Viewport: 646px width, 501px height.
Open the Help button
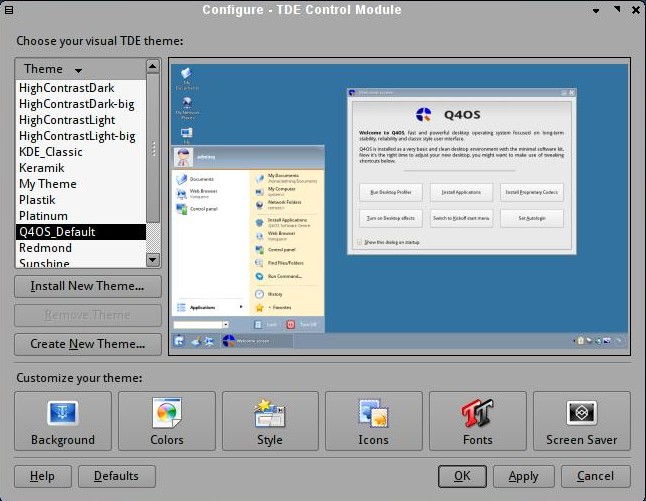pyautogui.click(x=43, y=477)
